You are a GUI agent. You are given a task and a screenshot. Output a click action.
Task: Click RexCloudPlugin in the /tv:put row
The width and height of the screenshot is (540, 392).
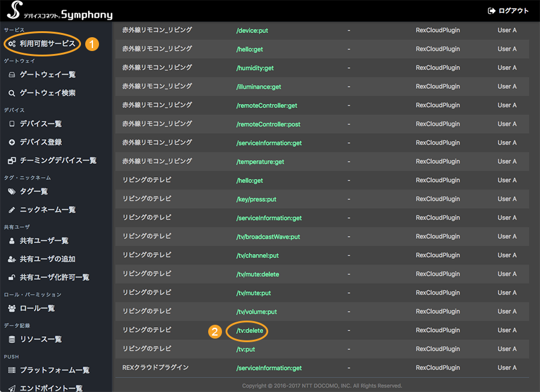tap(438, 349)
